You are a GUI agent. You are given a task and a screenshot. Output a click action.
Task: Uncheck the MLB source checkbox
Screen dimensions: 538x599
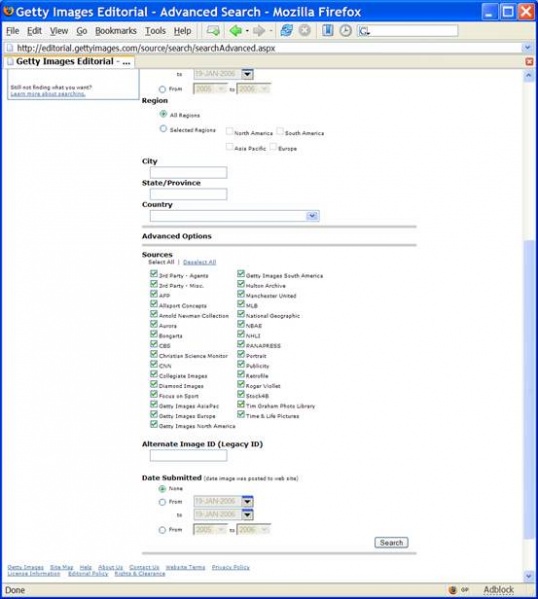241,304
